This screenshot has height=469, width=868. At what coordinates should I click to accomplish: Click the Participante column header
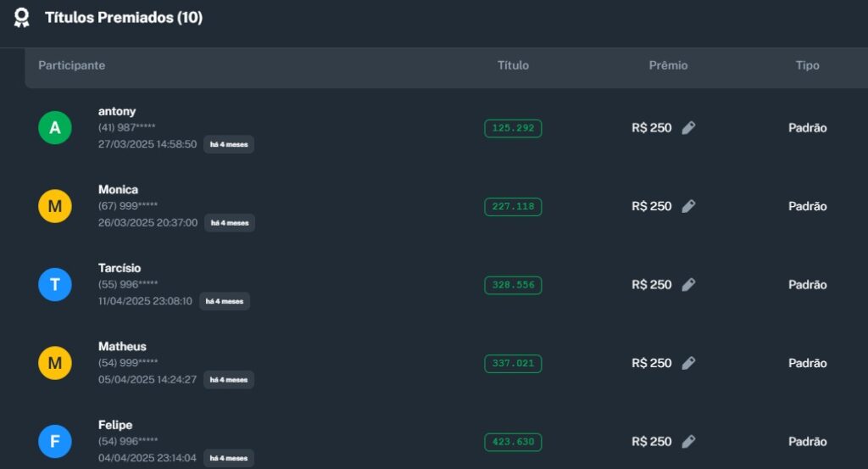(x=72, y=65)
